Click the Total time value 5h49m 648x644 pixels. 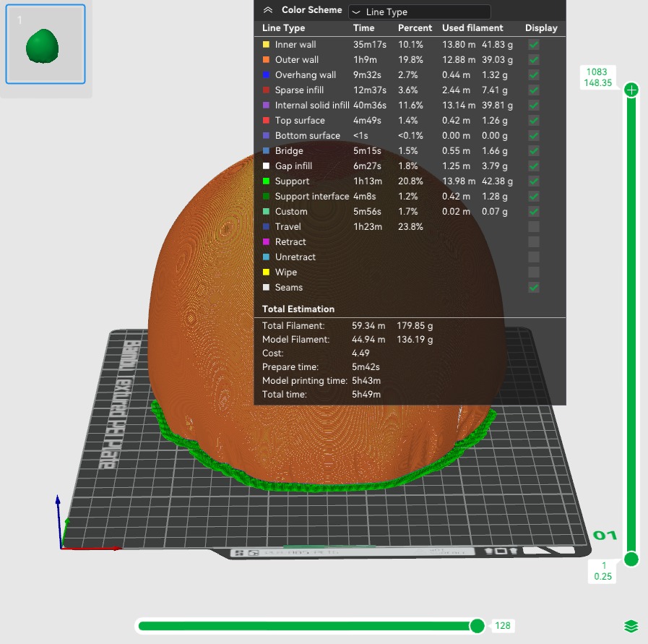pyautogui.click(x=366, y=395)
